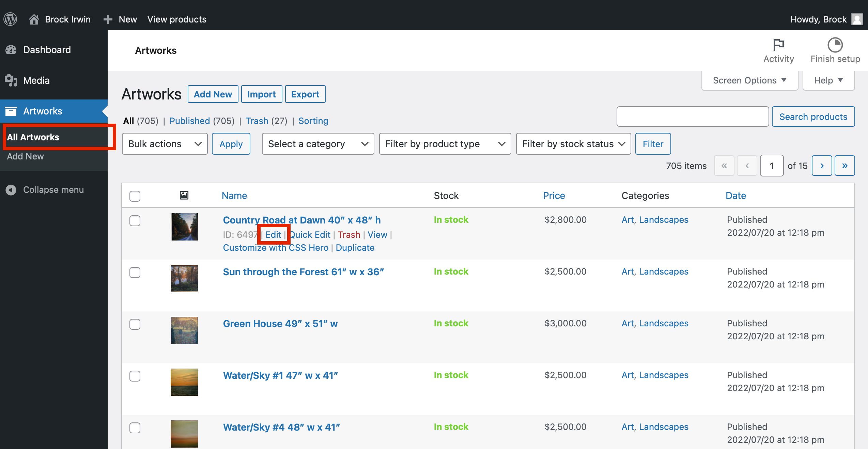
Task: Jump to the last page double arrow
Action: 844,166
